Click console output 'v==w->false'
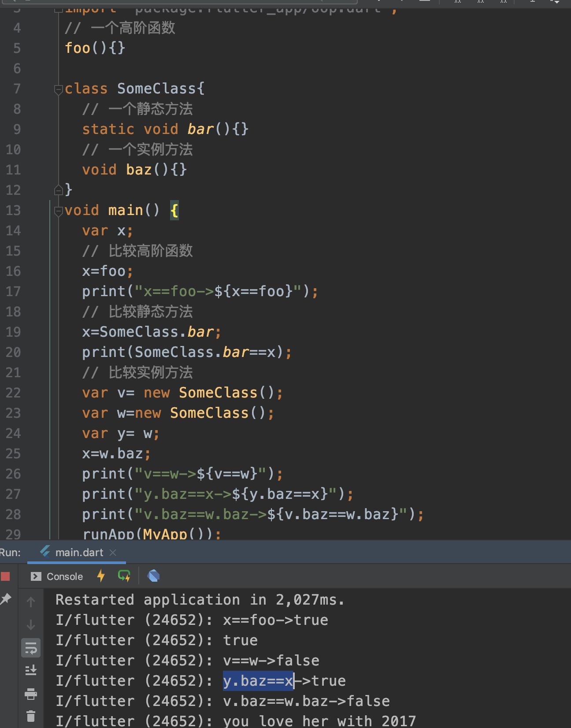 pos(271,661)
